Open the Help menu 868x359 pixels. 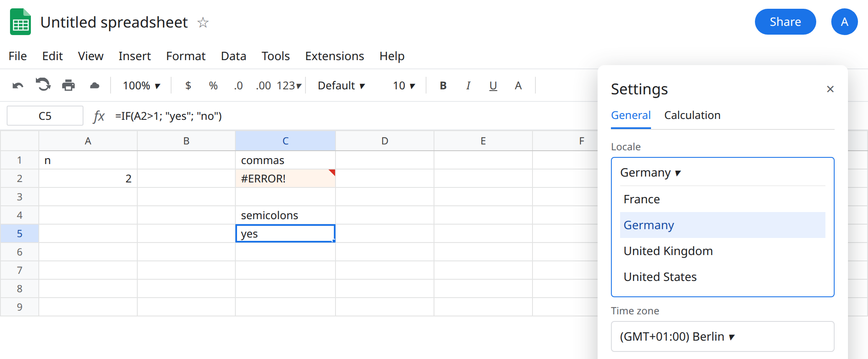pyautogui.click(x=392, y=56)
